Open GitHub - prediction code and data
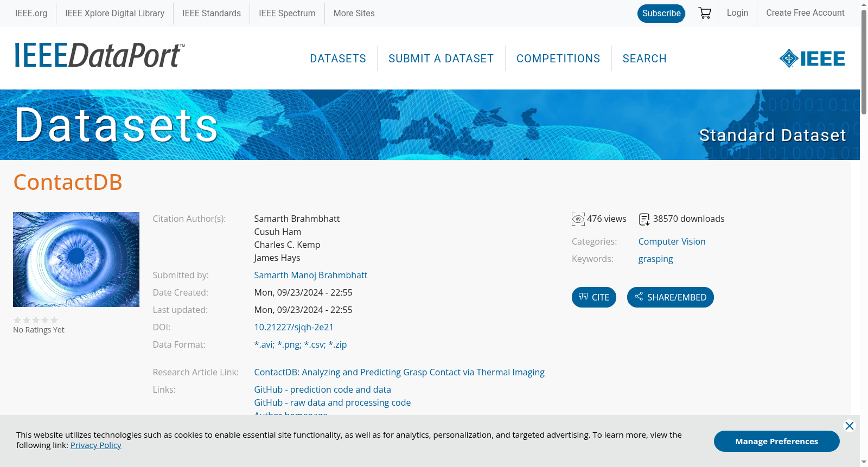This screenshot has height=467, width=868. [x=323, y=389]
